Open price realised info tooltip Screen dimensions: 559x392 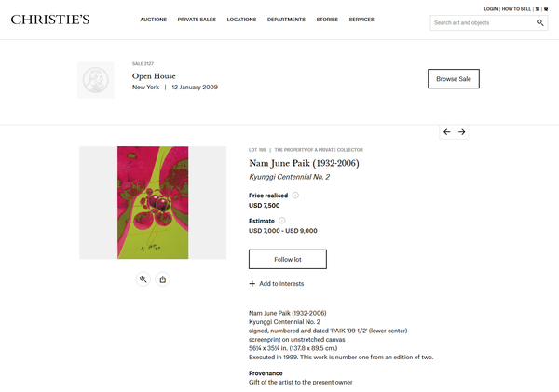pyautogui.click(x=295, y=196)
